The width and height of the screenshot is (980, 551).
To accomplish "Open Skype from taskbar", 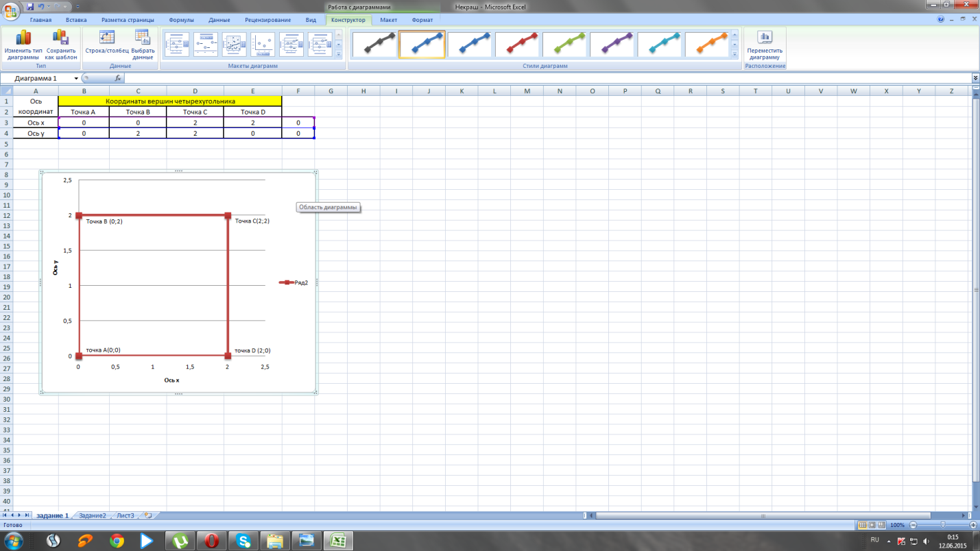I will tap(243, 541).
